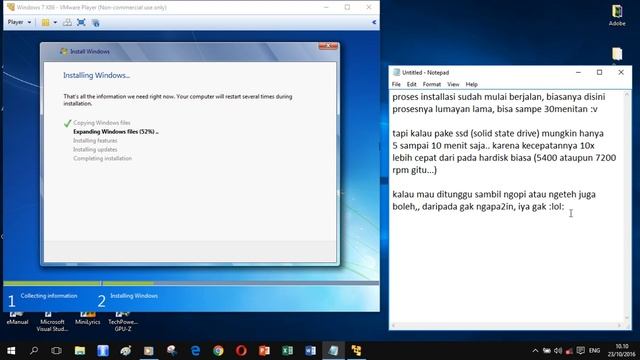Select the MiniLyrics desktop icon
This screenshot has width=640, height=360.
(x=87, y=318)
